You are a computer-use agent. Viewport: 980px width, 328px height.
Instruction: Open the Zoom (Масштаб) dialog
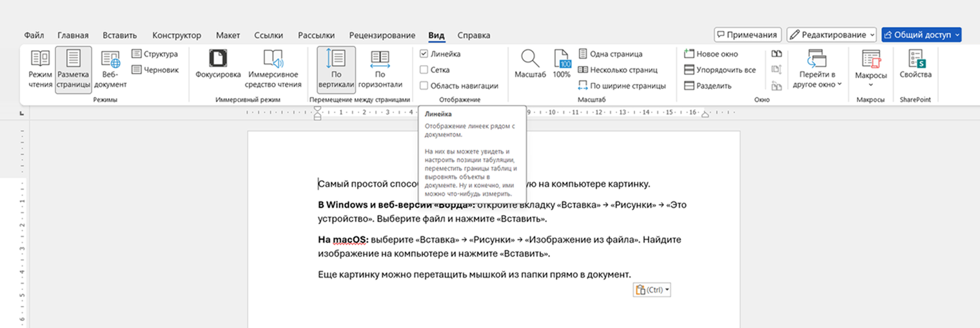[530, 65]
